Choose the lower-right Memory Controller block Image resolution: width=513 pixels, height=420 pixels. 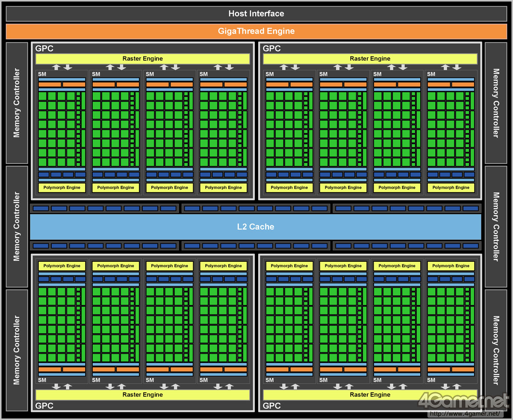pos(495,350)
